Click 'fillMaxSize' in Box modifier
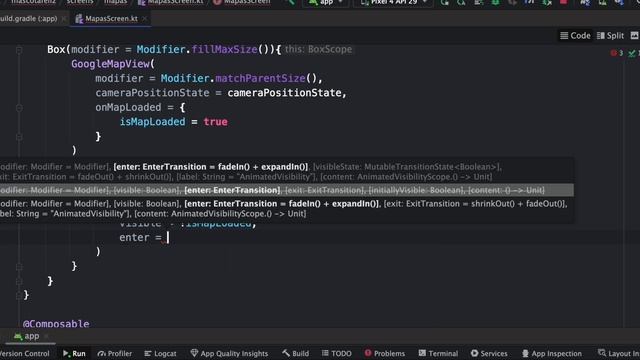 tap(224, 49)
